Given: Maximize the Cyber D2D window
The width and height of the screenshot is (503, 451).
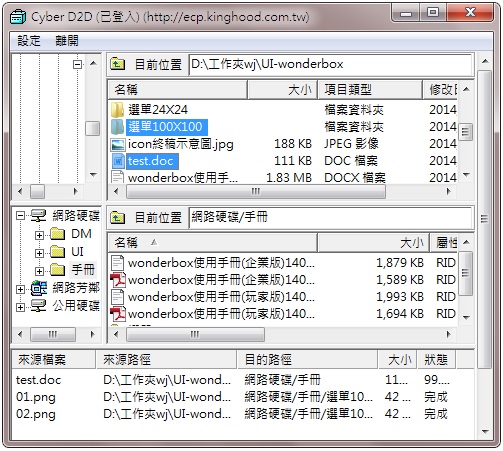Looking at the screenshot, I should click(x=433, y=13).
